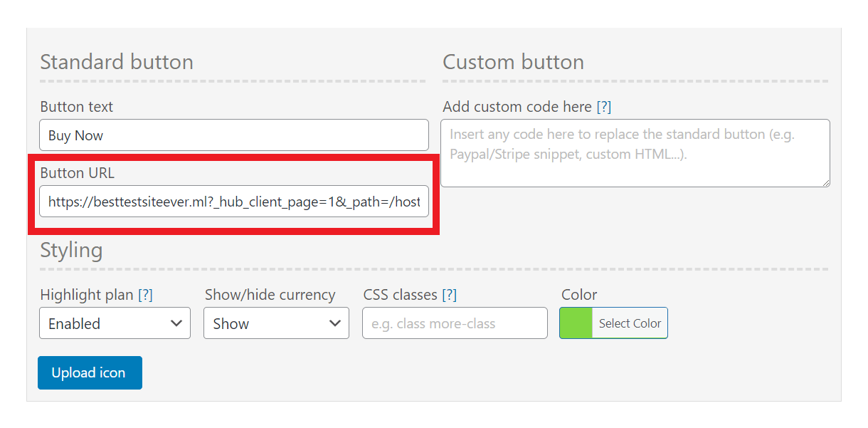Viewport: 868px width, 428px height.
Task: Click the green color swatch
Action: click(x=576, y=323)
